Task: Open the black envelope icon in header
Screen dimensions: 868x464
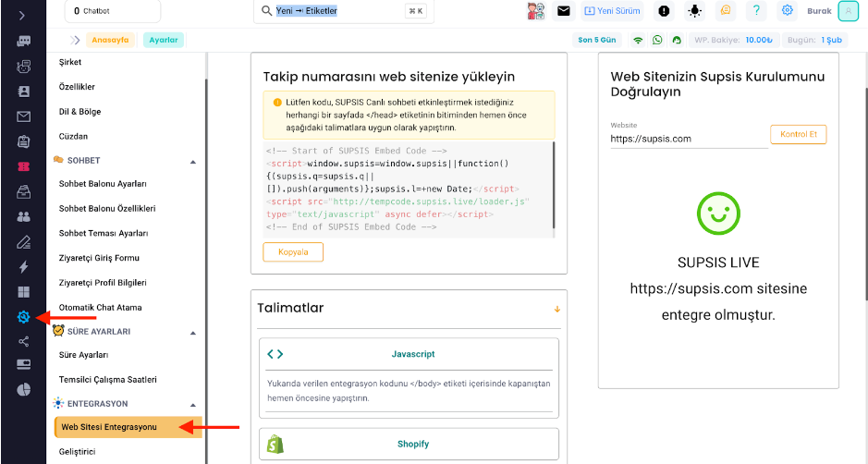Action: (x=564, y=11)
